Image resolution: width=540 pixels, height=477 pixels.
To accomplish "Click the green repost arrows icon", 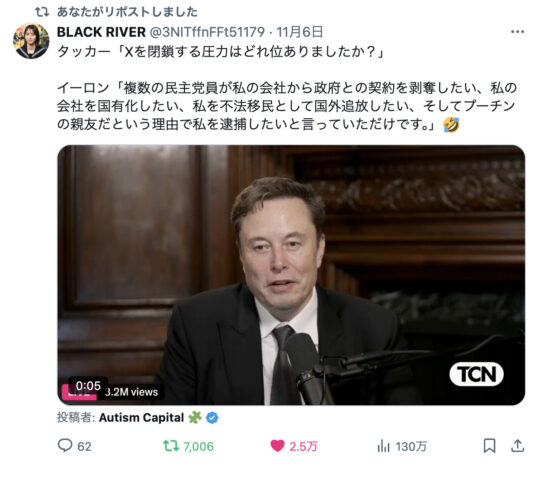I will click(x=171, y=446).
